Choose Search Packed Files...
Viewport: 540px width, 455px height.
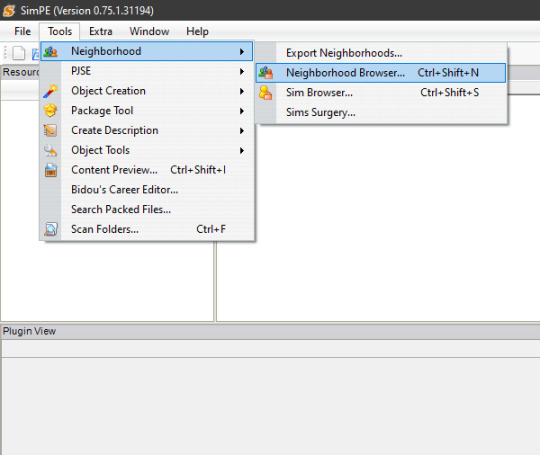click(147, 209)
